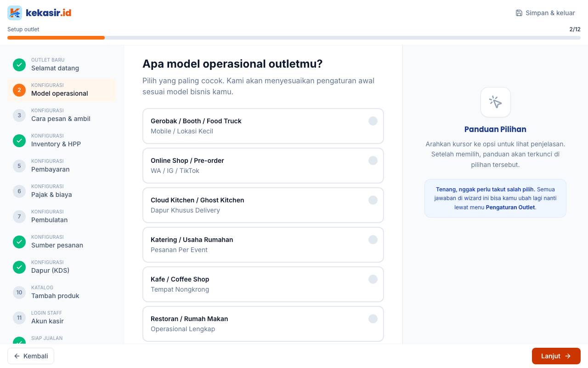
Task: Open the Pajak & biaya step
Action: tap(62, 191)
